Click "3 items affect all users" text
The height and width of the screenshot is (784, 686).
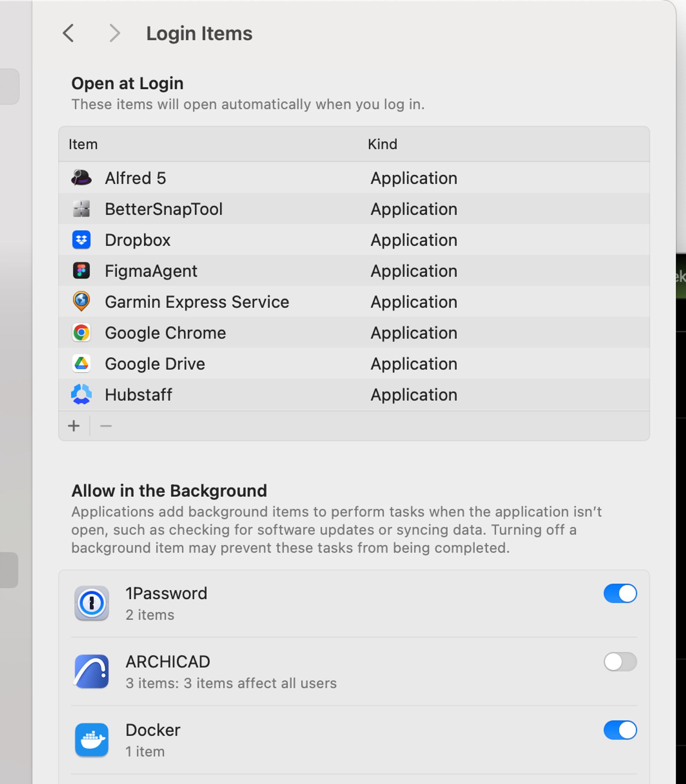coord(260,683)
